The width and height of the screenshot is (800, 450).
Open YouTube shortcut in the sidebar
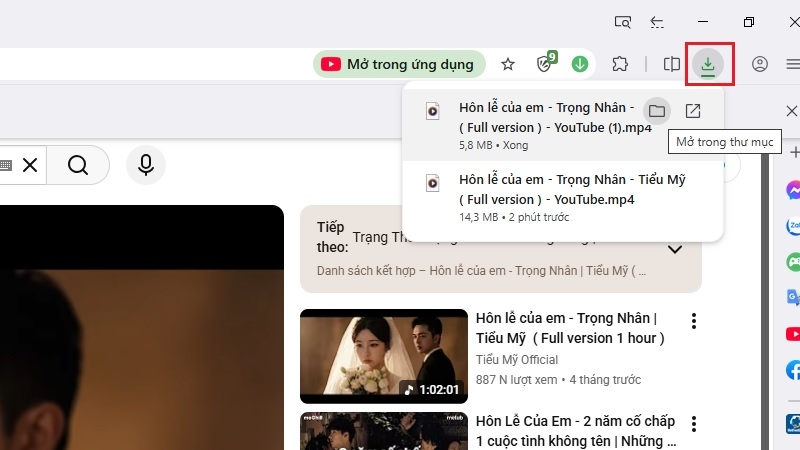(x=793, y=334)
